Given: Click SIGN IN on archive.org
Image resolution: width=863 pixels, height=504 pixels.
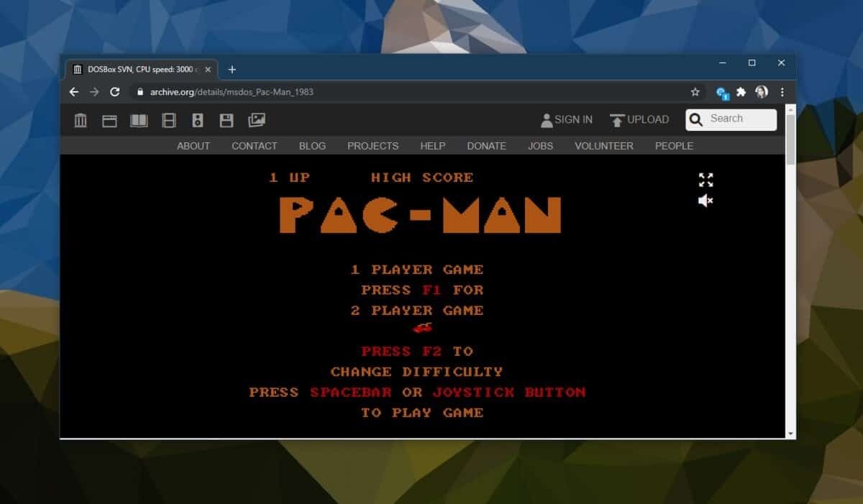Looking at the screenshot, I should pos(567,119).
